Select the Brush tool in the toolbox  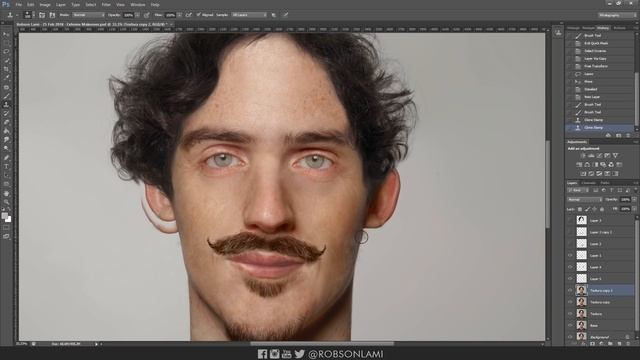pos(6,96)
